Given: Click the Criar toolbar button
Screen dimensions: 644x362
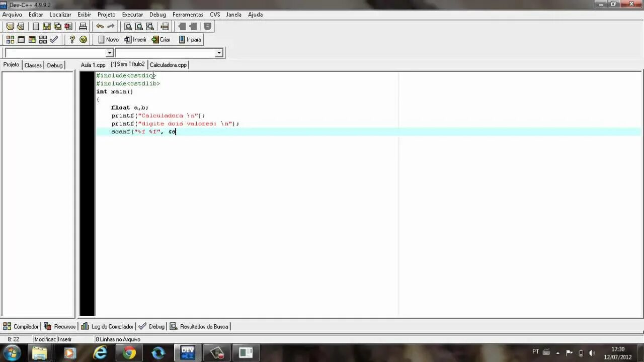Looking at the screenshot, I should click(x=161, y=40).
